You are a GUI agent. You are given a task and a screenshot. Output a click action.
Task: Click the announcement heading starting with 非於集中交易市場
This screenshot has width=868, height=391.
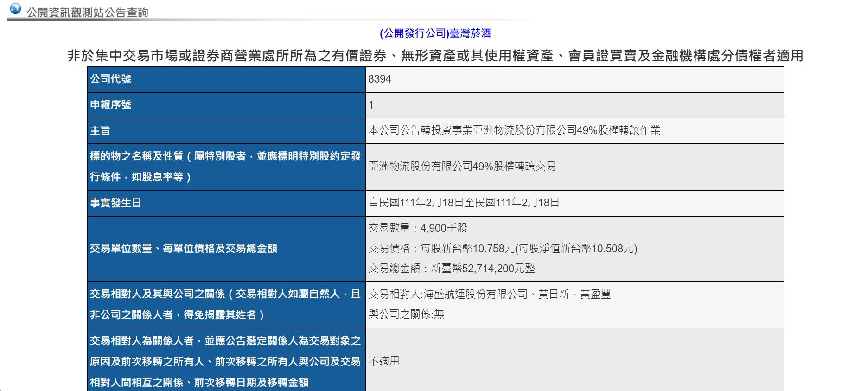(435, 56)
